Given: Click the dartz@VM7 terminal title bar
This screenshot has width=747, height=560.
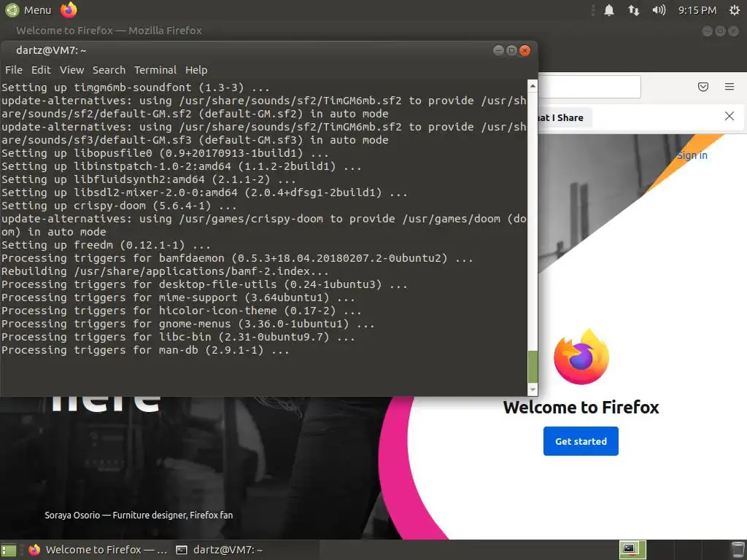Looking at the screenshot, I should pos(268,50).
